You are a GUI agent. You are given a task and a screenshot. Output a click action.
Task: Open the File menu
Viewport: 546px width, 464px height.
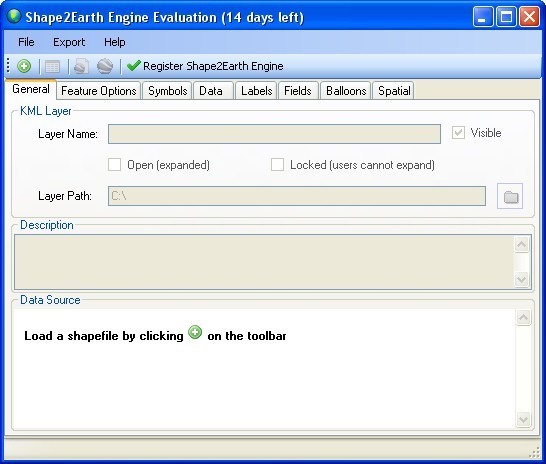[26, 42]
